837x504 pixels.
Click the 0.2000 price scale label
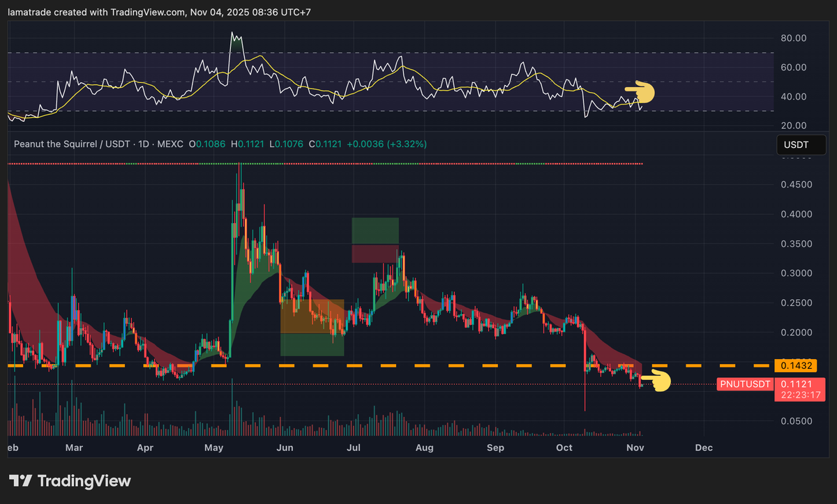[795, 333]
